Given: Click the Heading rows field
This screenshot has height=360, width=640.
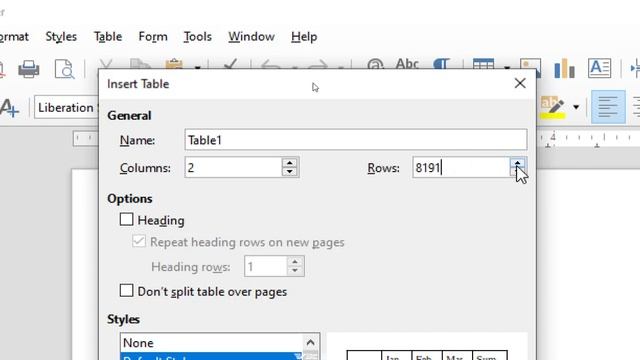Looking at the screenshot, I should pos(265,267).
